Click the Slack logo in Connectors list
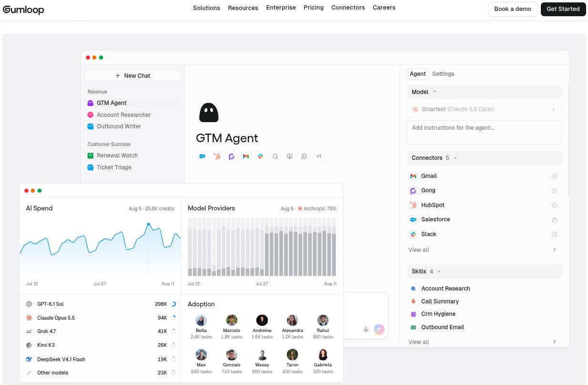Screen dimensions: 588x385 click(x=413, y=234)
